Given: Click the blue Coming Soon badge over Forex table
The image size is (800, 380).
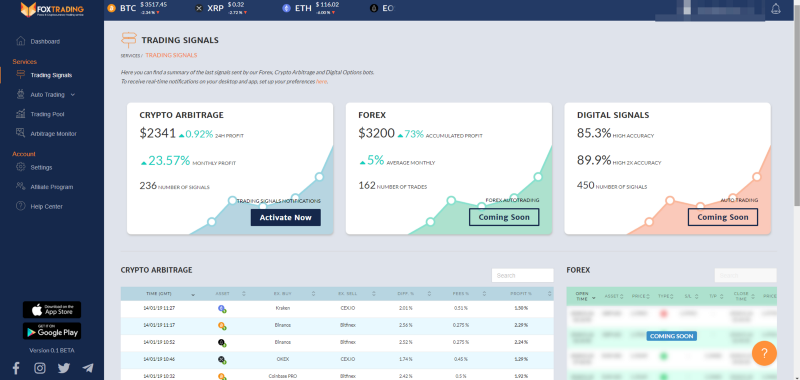Looking at the screenshot, I should 671,336.
